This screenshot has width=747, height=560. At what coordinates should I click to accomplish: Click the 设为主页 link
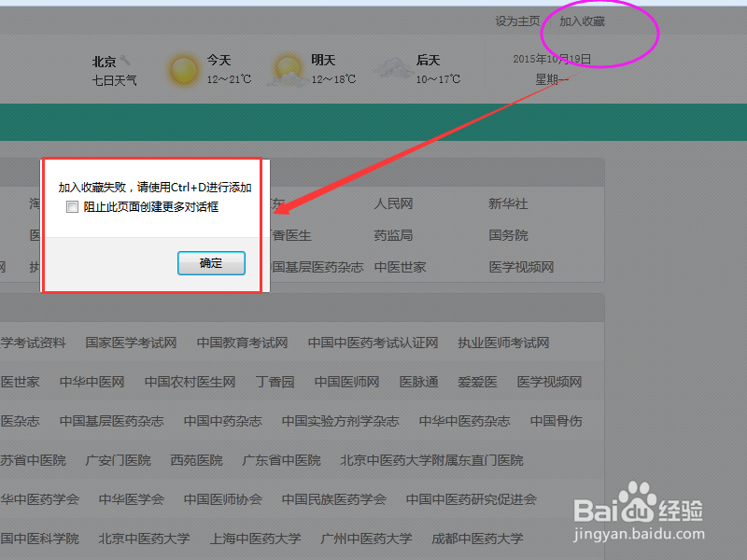[517, 21]
